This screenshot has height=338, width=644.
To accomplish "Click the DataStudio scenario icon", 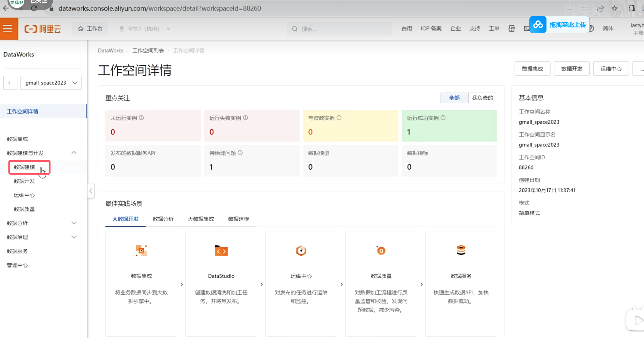I will 221,251.
